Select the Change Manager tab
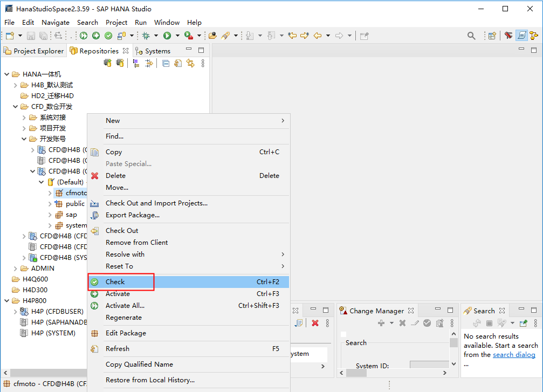The image size is (543, 392). [x=376, y=311]
